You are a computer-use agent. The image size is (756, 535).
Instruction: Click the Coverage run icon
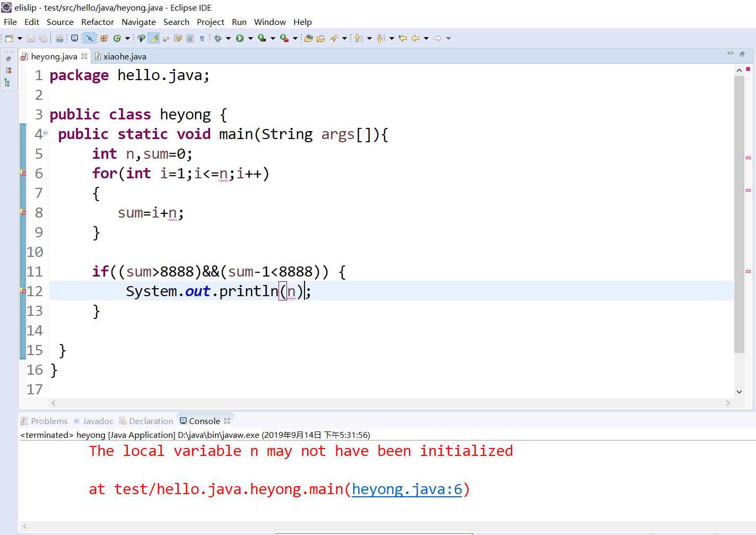[262, 38]
